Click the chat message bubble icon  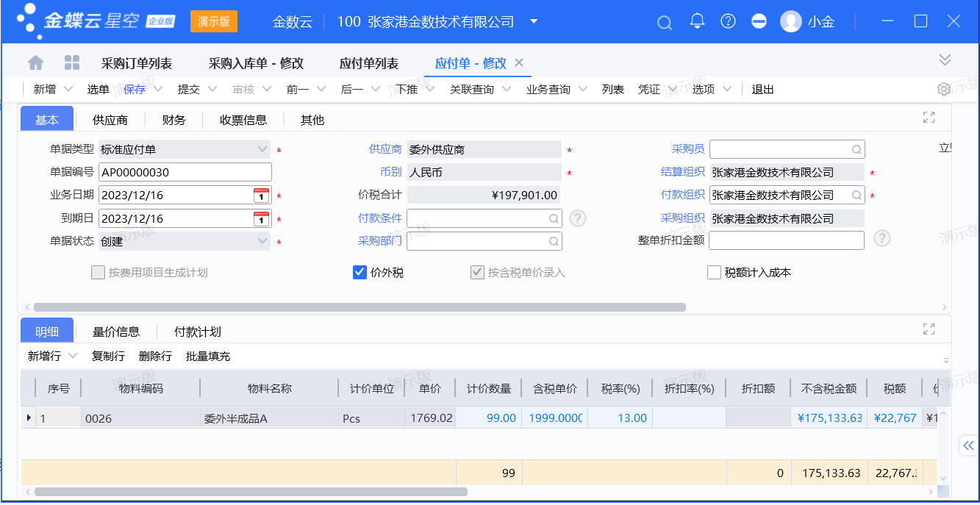tap(759, 21)
